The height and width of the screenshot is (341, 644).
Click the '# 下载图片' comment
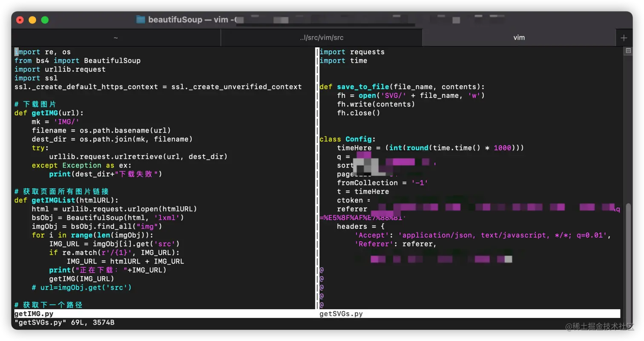35,104
